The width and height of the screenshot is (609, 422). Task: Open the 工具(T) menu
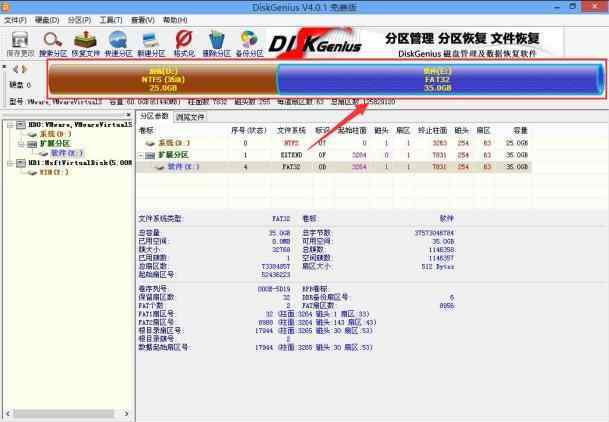tap(111, 20)
